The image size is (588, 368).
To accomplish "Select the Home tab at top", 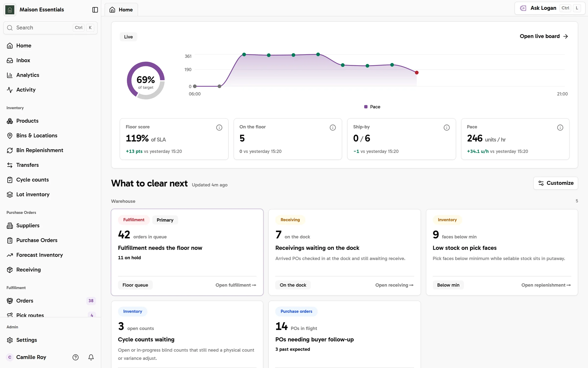I will tap(121, 10).
